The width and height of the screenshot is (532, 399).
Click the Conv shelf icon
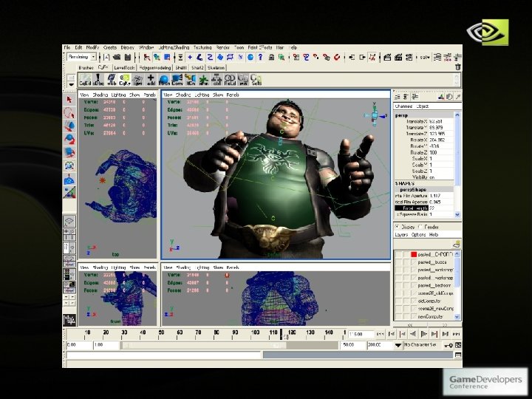(177, 80)
